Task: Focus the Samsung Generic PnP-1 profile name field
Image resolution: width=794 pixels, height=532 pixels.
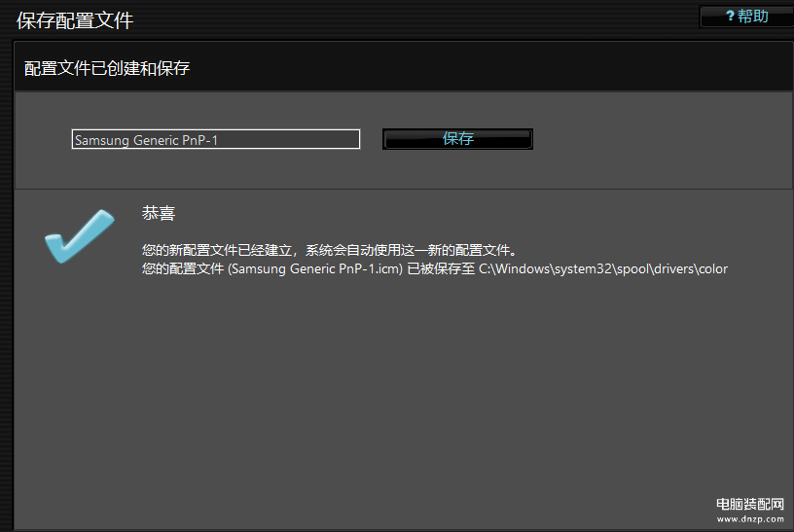Action: click(x=216, y=139)
